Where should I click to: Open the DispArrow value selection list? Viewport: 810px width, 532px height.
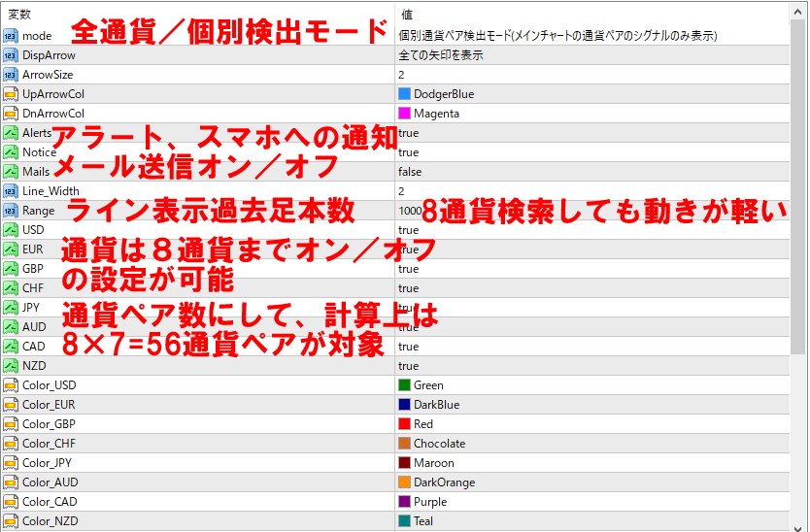[592, 55]
